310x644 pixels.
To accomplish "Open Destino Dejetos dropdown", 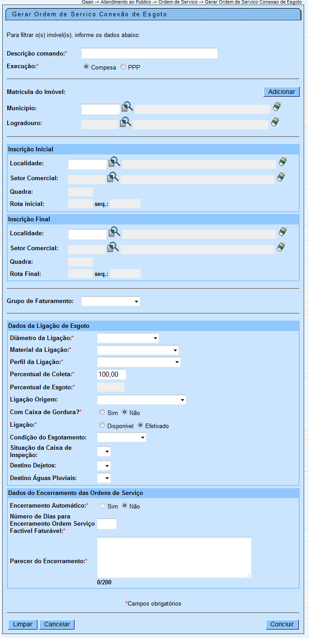I will click(104, 466).
